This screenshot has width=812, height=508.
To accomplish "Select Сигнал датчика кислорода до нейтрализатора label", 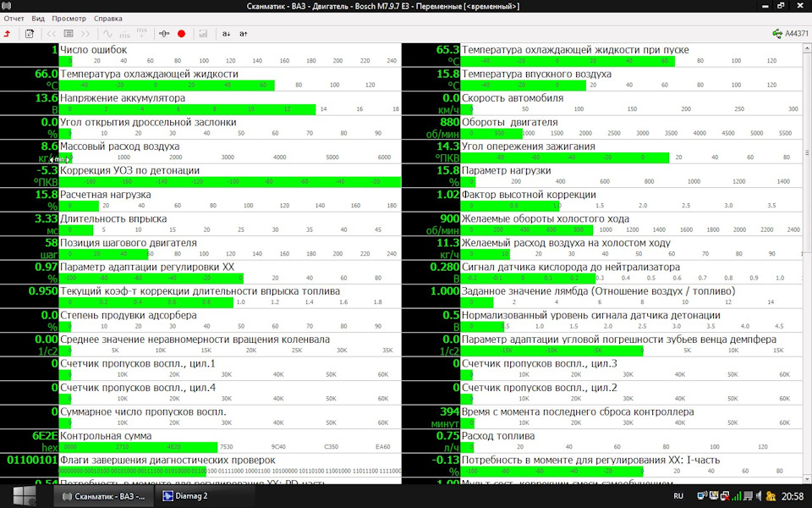I will tap(571, 267).
